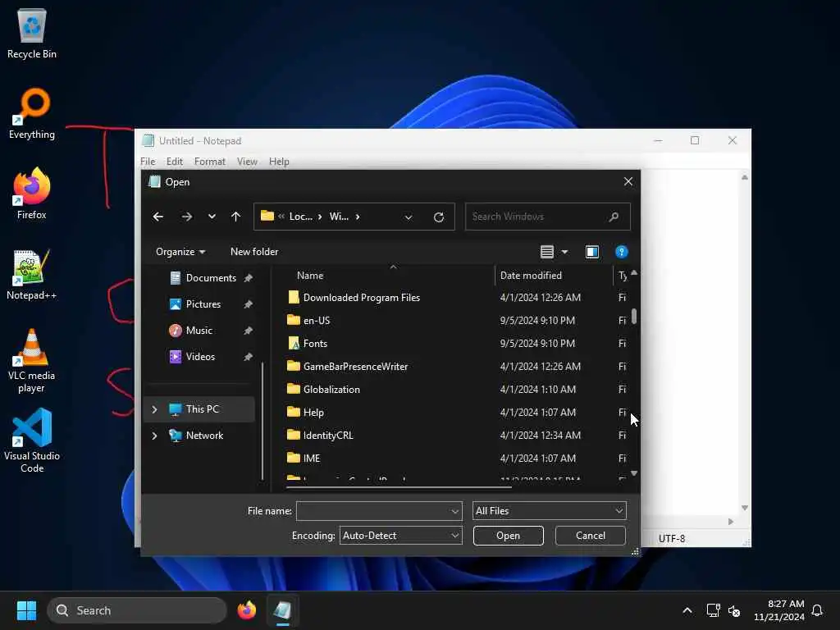The height and width of the screenshot is (630, 840).
Task: Open Notepad Format menu
Action: pos(210,162)
